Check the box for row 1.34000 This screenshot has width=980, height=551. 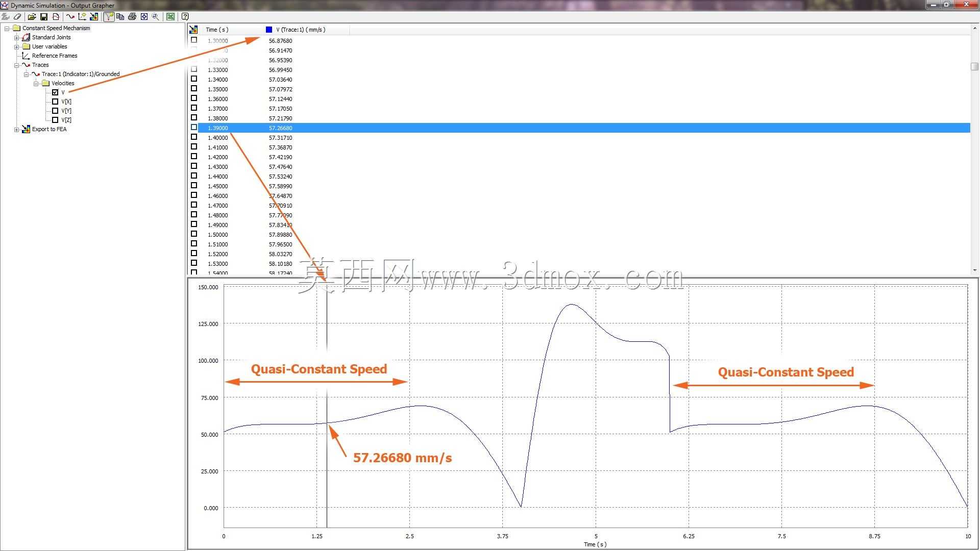(x=194, y=79)
